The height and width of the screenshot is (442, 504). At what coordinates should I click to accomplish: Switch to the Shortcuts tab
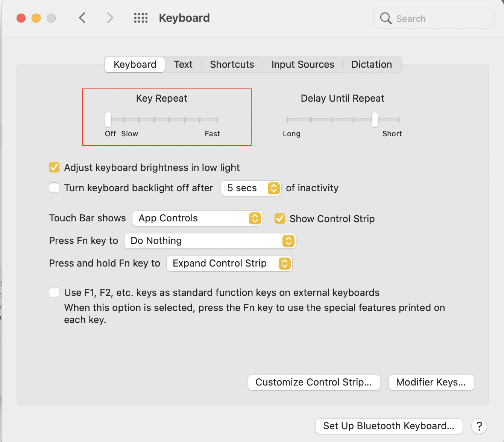click(232, 64)
